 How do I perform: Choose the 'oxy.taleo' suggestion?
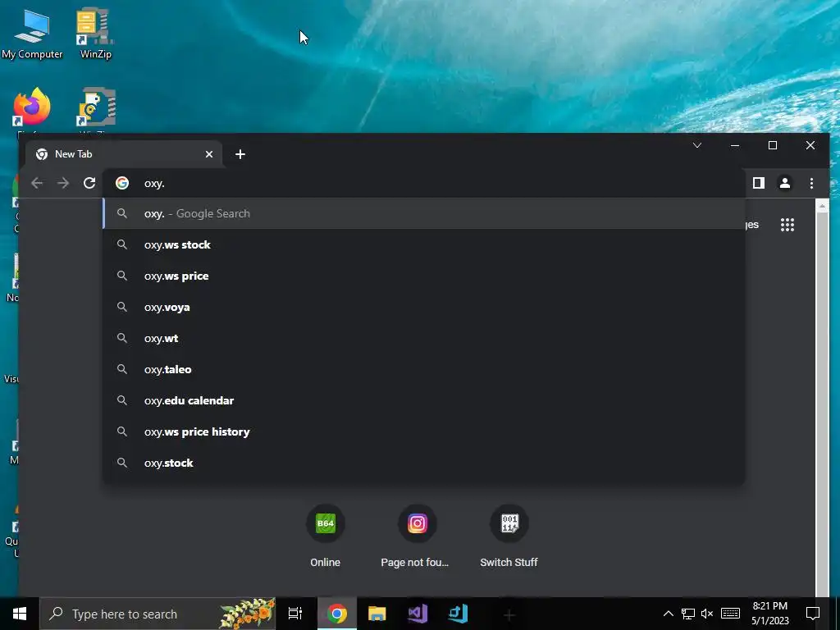(423, 369)
